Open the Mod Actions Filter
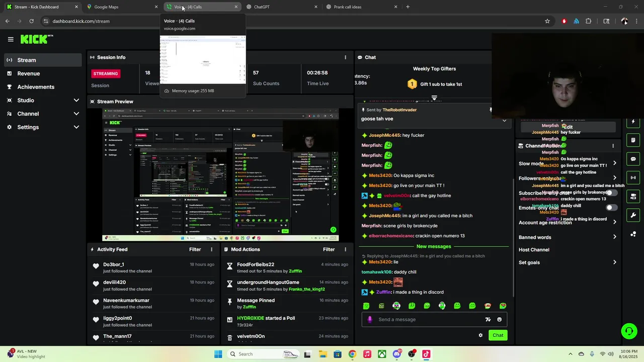Image resolution: width=644 pixels, height=362 pixels. click(329, 249)
